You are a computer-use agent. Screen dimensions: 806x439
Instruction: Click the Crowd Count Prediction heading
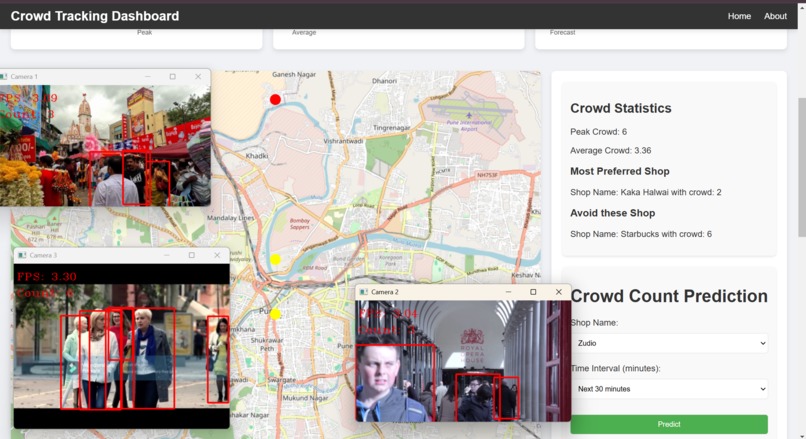(669, 296)
